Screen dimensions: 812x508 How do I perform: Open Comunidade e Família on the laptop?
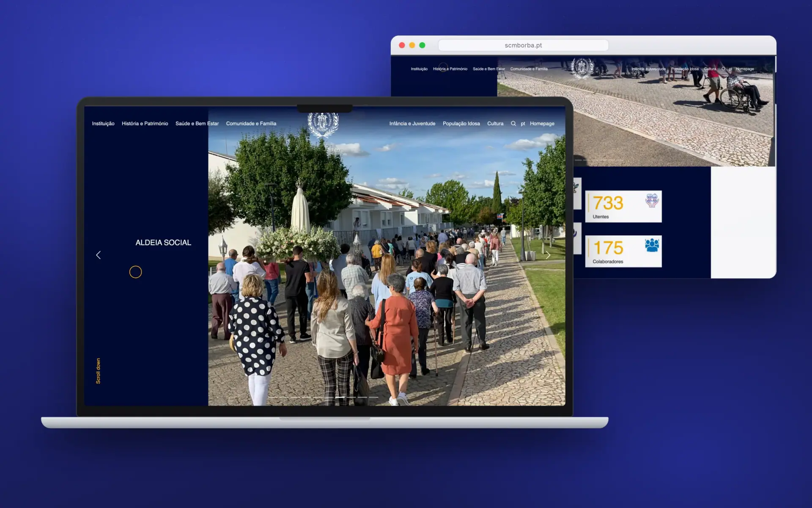(251, 124)
